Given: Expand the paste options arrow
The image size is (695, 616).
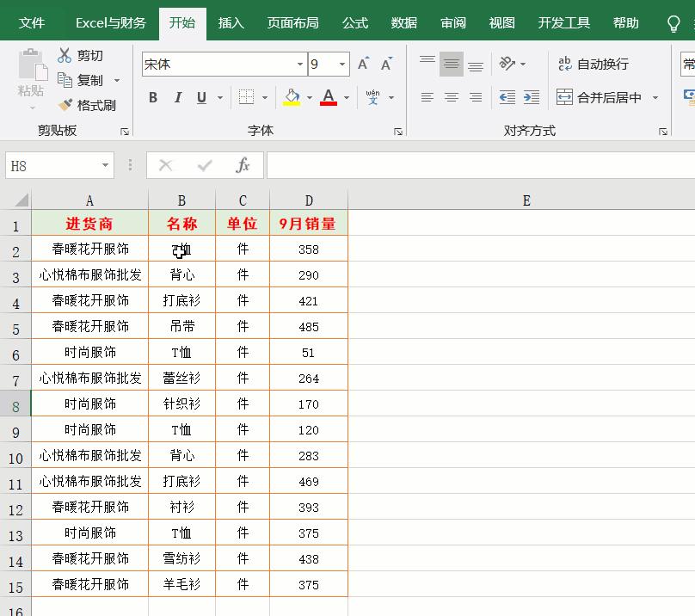Looking at the screenshot, I should (x=32, y=108).
